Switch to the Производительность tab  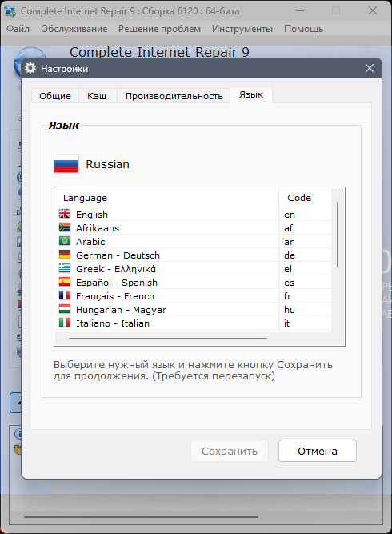coord(174,96)
